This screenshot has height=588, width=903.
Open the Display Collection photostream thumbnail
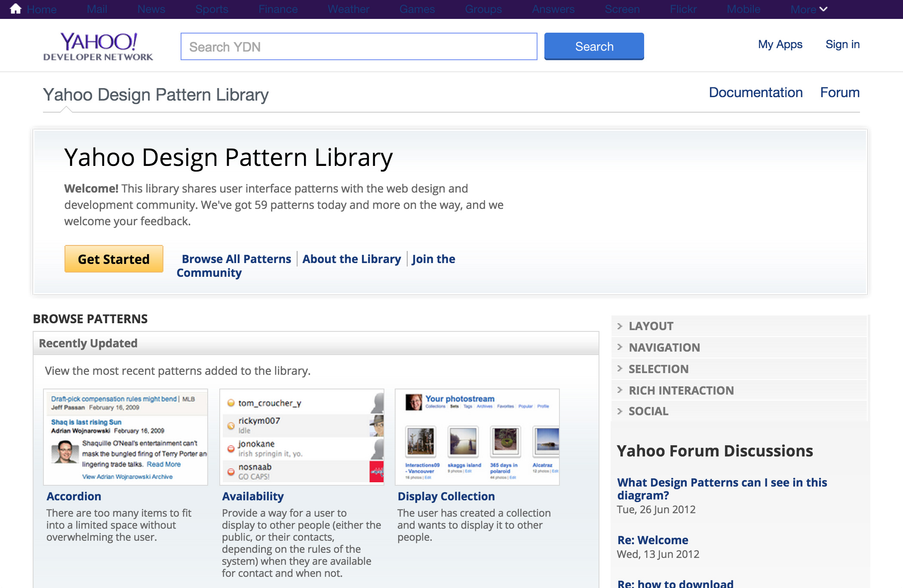[477, 437]
